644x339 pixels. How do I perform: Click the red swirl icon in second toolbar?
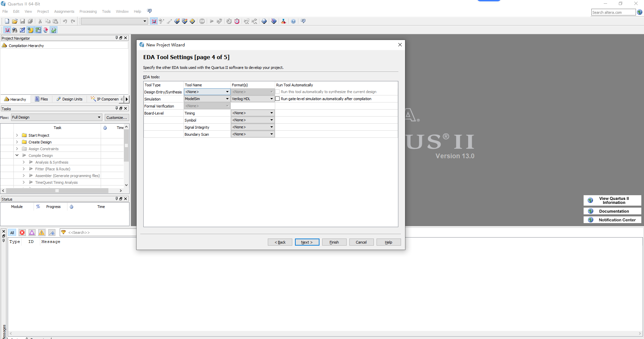(x=46, y=30)
